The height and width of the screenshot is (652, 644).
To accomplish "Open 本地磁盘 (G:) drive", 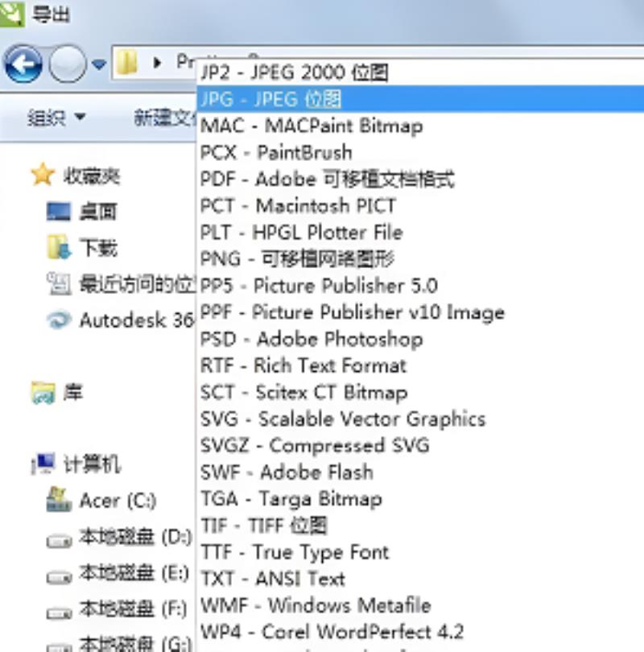I will pos(135,644).
